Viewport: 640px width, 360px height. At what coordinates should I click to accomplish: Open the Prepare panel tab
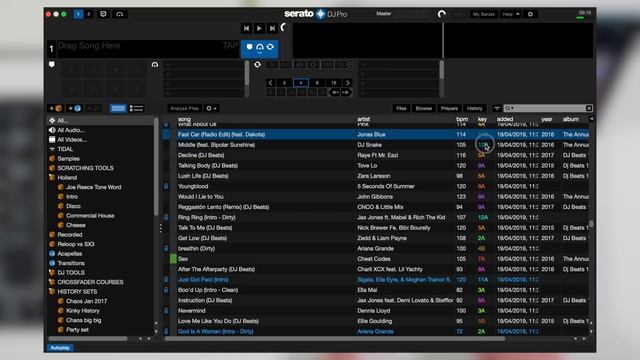(449, 108)
